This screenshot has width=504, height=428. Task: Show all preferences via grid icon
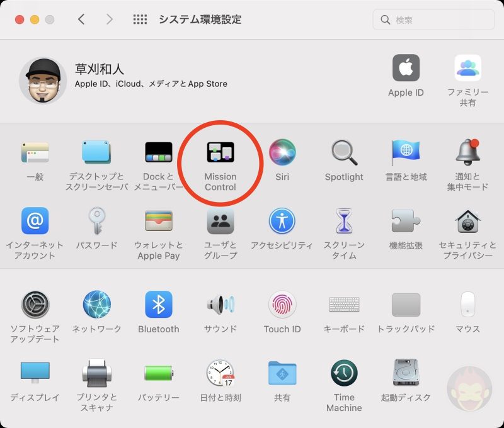pyautogui.click(x=140, y=20)
